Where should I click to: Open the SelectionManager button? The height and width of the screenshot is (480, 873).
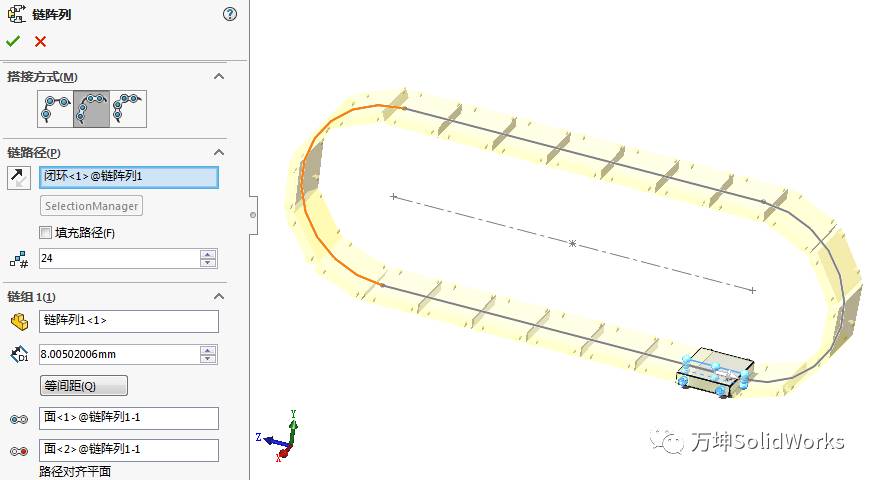(91, 206)
